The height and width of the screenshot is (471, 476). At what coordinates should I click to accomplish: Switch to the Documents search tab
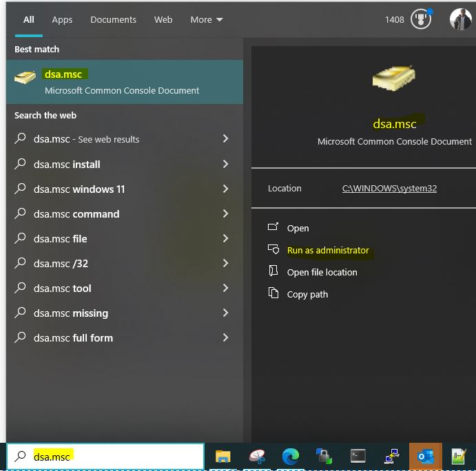coord(113,20)
